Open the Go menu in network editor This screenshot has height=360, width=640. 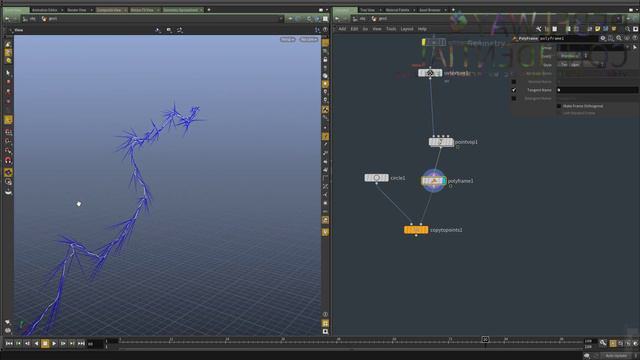[x=365, y=29]
